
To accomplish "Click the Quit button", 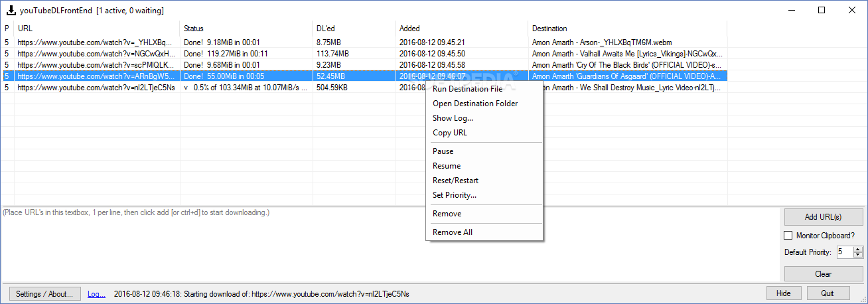I will 827,293.
